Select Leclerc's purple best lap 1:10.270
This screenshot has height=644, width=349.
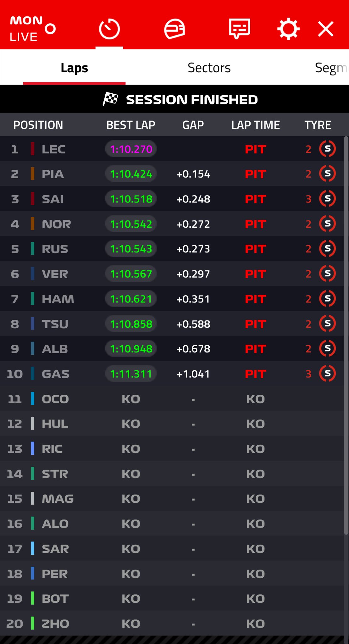point(131,149)
